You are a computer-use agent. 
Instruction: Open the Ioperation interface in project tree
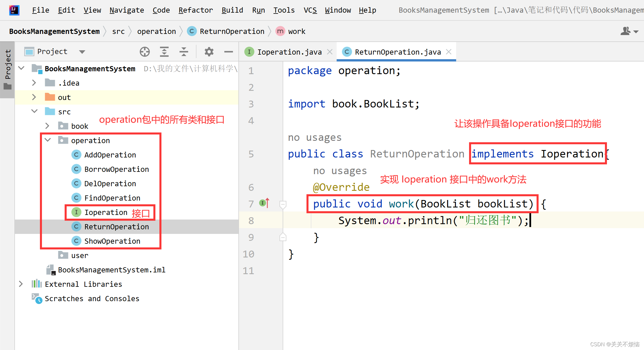106,212
